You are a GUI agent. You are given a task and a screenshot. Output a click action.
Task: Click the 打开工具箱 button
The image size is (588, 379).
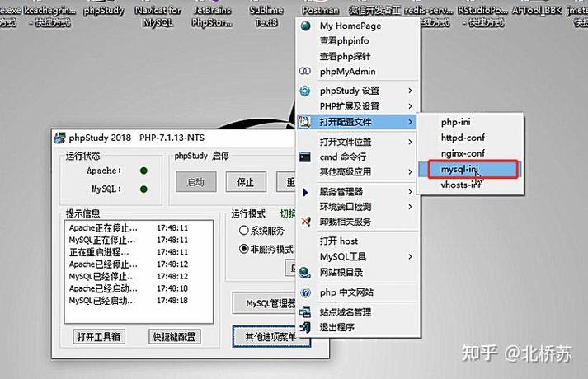(99, 337)
